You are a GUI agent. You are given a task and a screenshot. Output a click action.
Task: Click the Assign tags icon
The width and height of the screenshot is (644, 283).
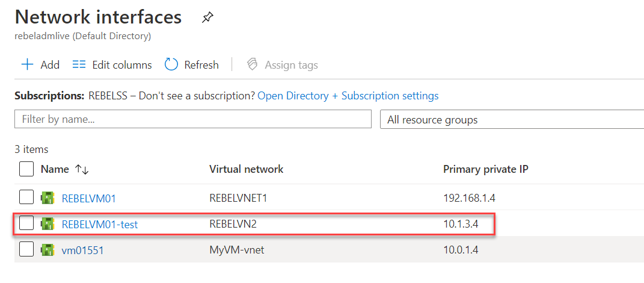pos(252,64)
